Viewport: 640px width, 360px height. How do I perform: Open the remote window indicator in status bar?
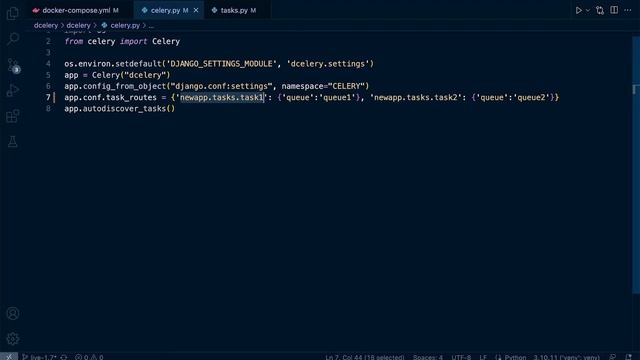pos(9,356)
